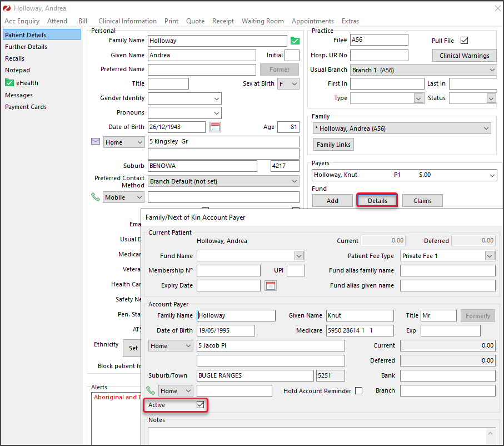Screen dimensions: 504x446
Task: Click the Membership No input field
Action: click(x=228, y=271)
